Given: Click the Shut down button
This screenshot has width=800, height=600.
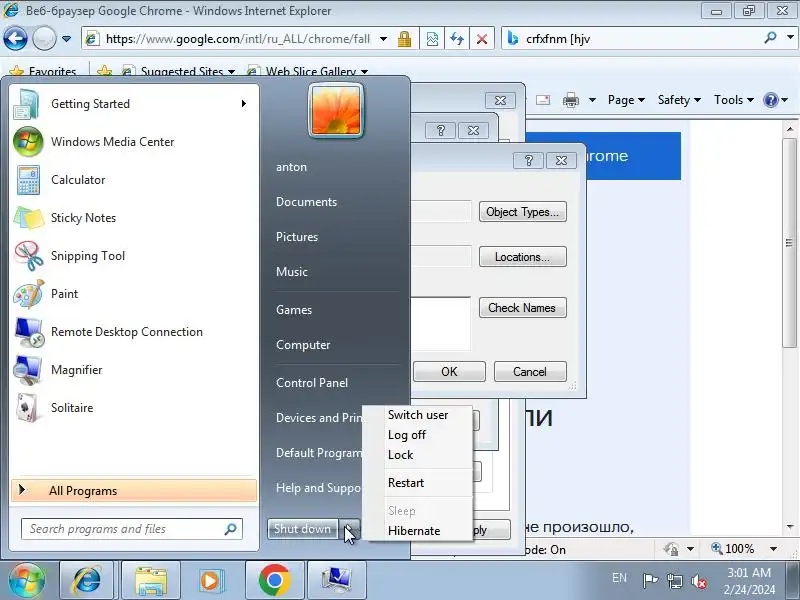Looking at the screenshot, I should [x=303, y=529].
